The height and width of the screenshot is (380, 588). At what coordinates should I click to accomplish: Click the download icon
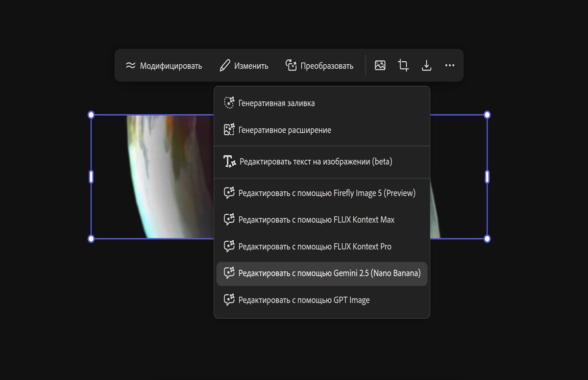[427, 65]
